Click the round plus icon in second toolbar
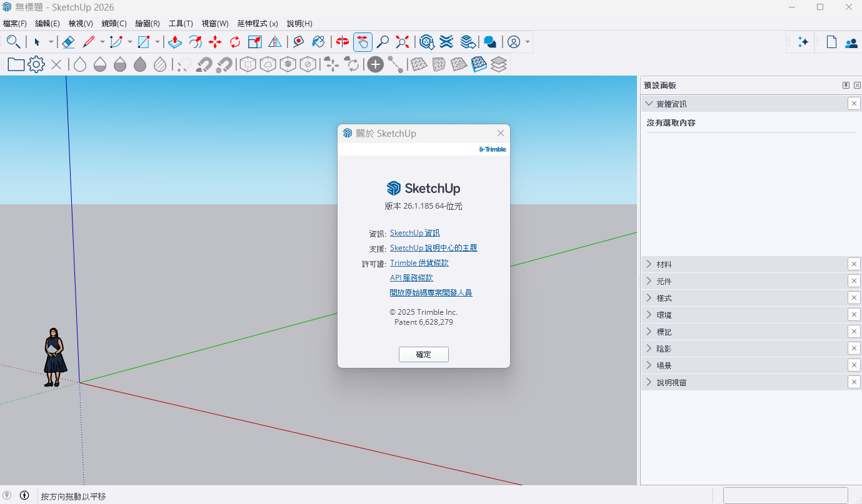This screenshot has width=862, height=504. point(375,64)
